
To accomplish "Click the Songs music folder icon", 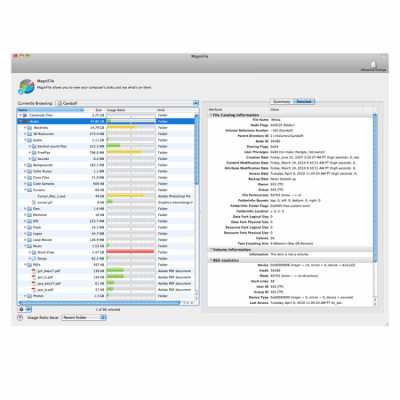I will (x=34, y=259).
